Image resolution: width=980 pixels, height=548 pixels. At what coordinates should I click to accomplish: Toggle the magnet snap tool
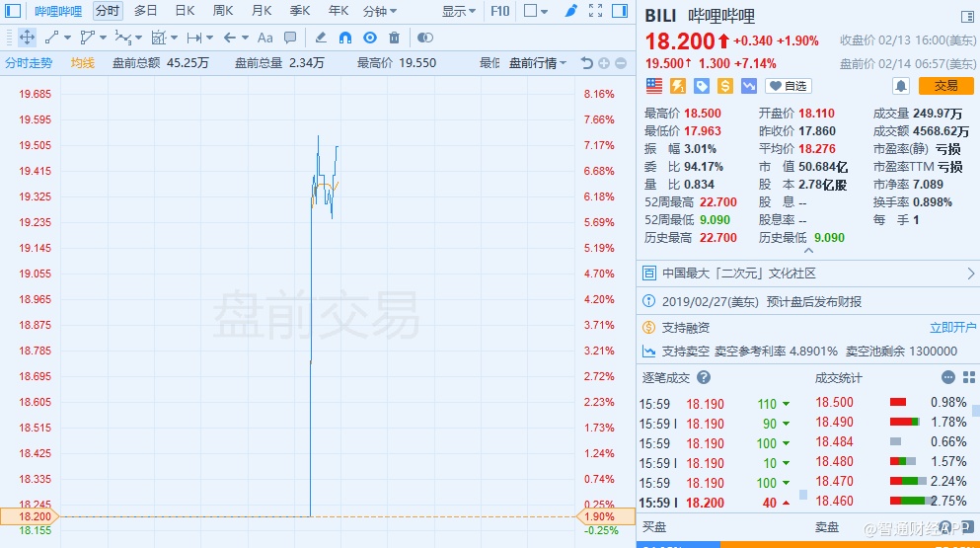coord(345,38)
